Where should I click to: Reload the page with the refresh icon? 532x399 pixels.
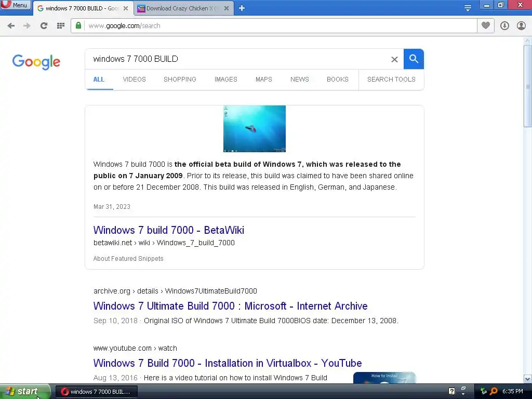[44, 26]
